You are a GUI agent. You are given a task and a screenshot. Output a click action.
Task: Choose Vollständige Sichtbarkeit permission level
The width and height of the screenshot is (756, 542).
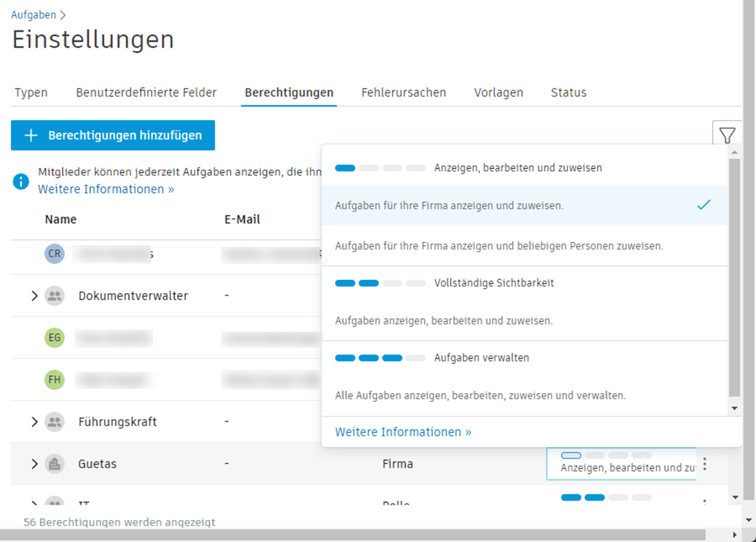point(482,283)
